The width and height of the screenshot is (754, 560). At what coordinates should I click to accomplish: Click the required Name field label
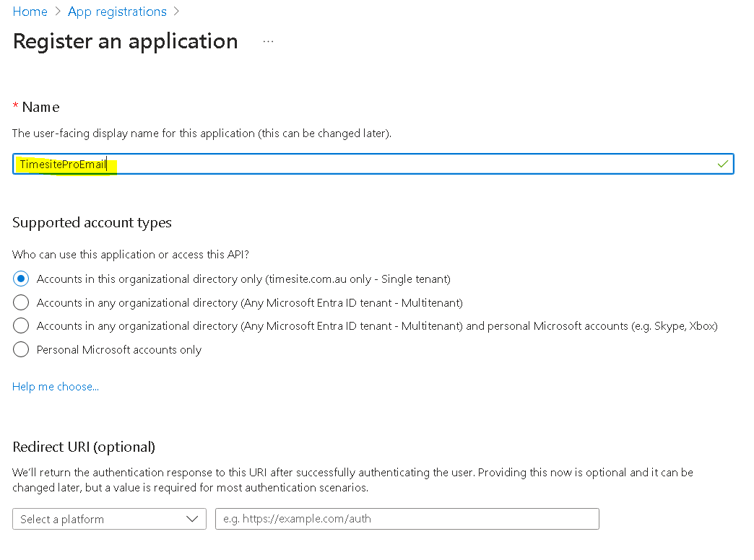click(x=40, y=107)
